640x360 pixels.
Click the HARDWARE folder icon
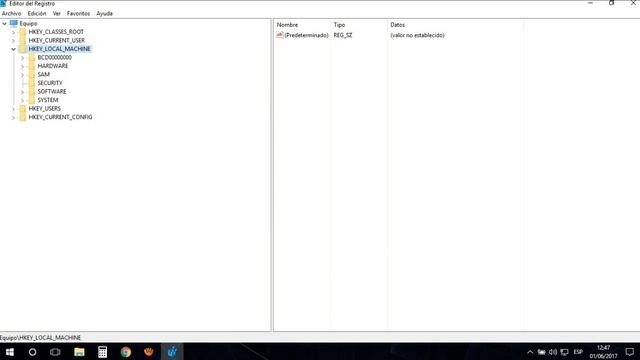pyautogui.click(x=32, y=66)
